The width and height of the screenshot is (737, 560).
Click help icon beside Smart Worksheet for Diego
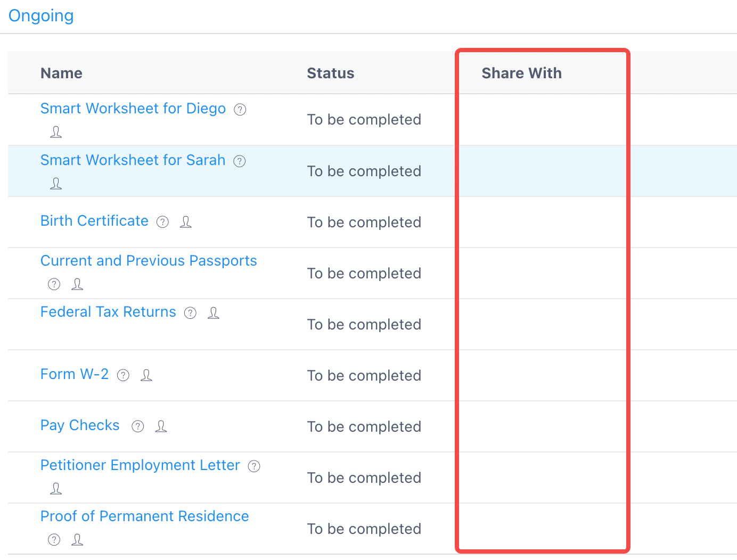pyautogui.click(x=240, y=110)
